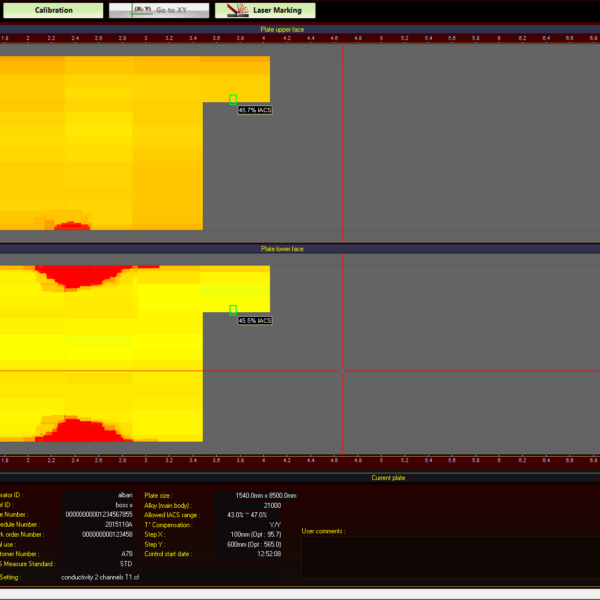Click the Customer Number field A78
This screenshot has height=600, width=600.
(x=97, y=554)
